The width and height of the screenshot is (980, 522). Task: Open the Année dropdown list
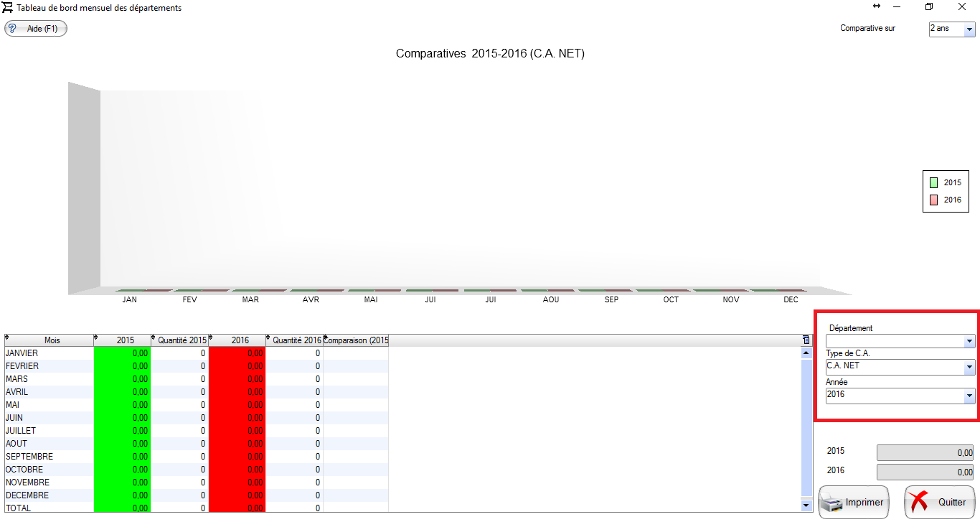[x=969, y=396]
